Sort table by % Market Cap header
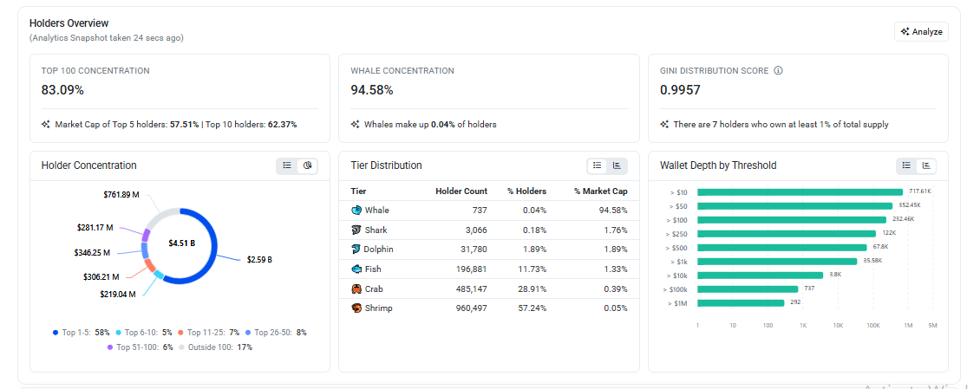Screen dimensions: 980x389 pos(601,191)
